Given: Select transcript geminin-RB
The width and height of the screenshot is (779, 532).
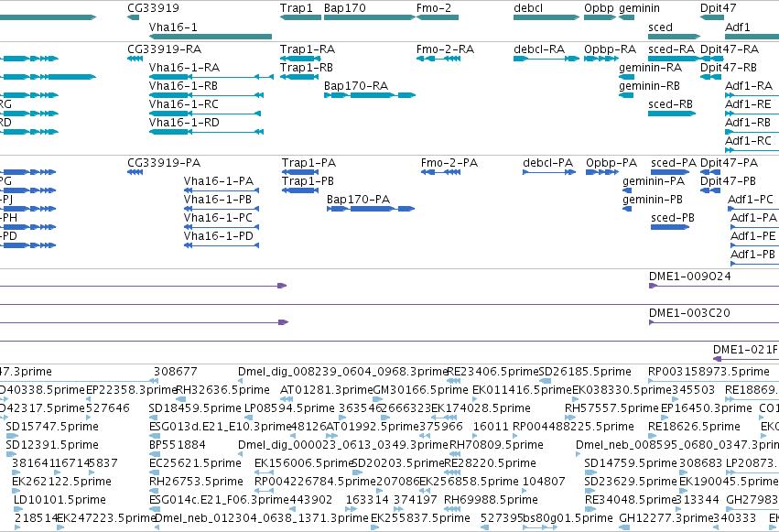Looking at the screenshot, I should (626, 95).
